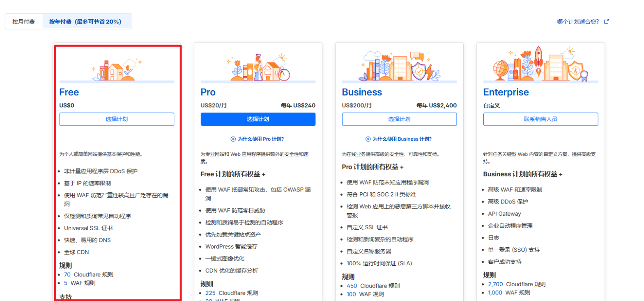Click the text CDN 优化的缓存分析
The width and height of the screenshot is (644, 301).
pyautogui.click(x=232, y=271)
